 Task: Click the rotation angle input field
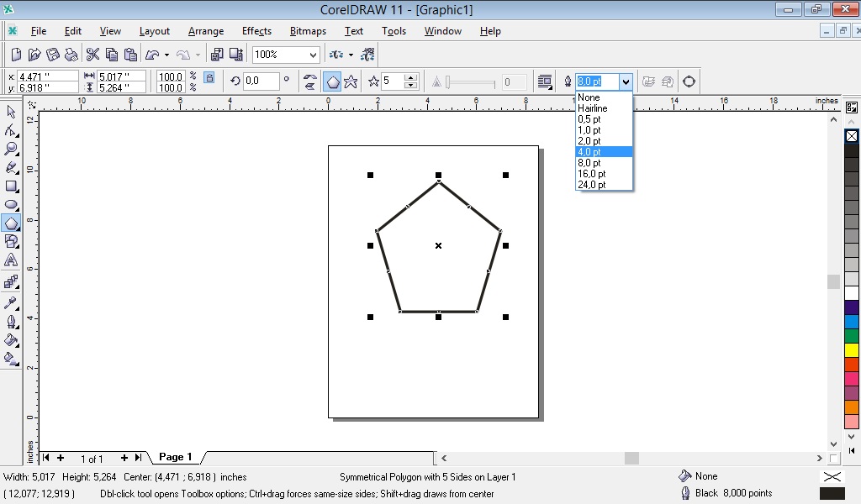(x=261, y=81)
